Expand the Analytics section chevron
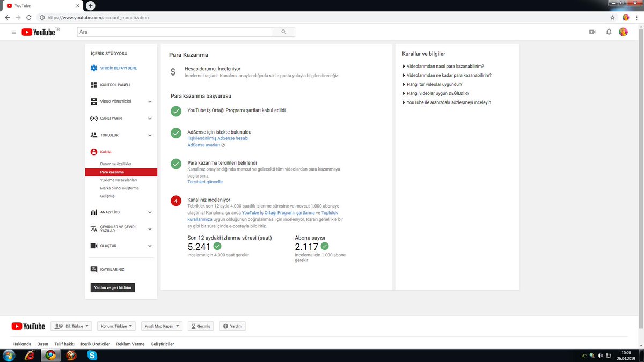The height and width of the screenshot is (362, 644). point(150,212)
